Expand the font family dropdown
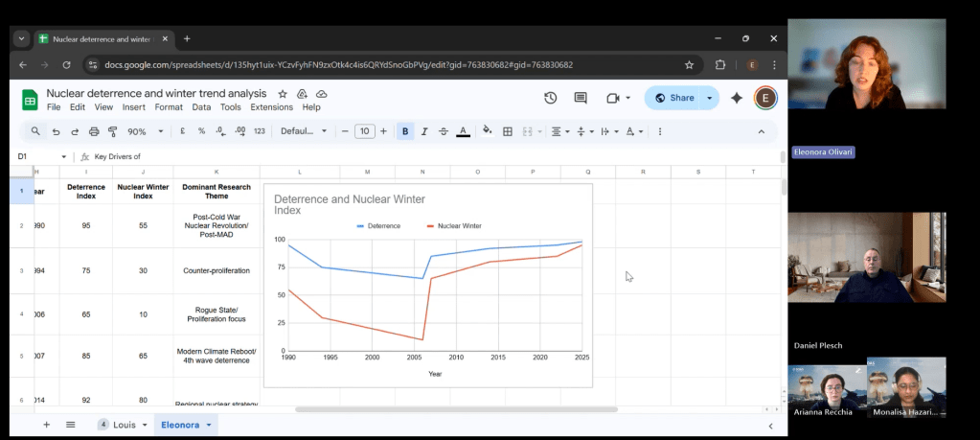Image resolution: width=980 pixels, height=440 pixels. tap(303, 131)
